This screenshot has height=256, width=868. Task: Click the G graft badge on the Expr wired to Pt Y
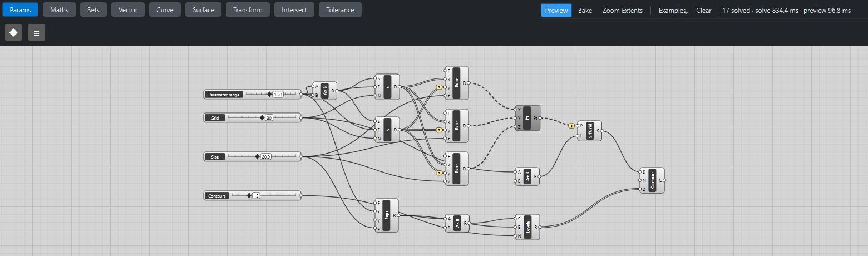(x=439, y=130)
